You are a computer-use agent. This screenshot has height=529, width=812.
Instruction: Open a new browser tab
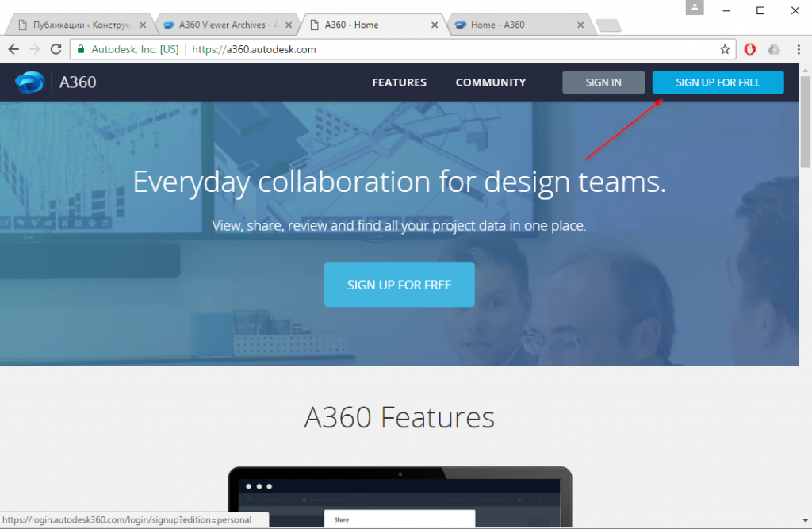click(608, 25)
